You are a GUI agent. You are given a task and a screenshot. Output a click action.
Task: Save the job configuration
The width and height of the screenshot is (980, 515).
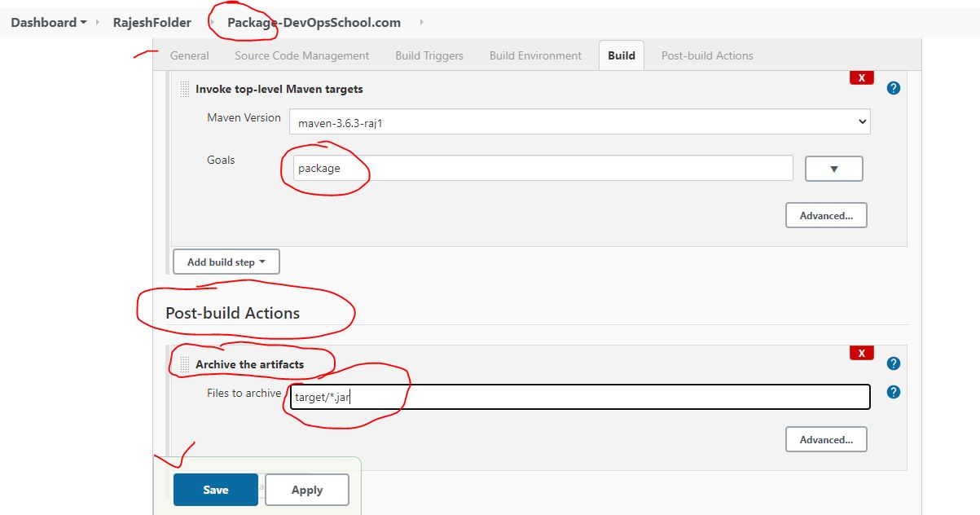pyautogui.click(x=215, y=489)
